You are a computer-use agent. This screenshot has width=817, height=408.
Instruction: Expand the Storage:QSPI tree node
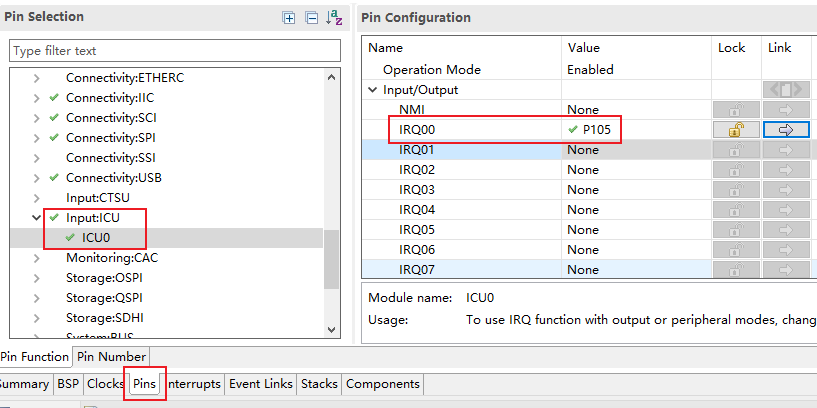coord(37,297)
